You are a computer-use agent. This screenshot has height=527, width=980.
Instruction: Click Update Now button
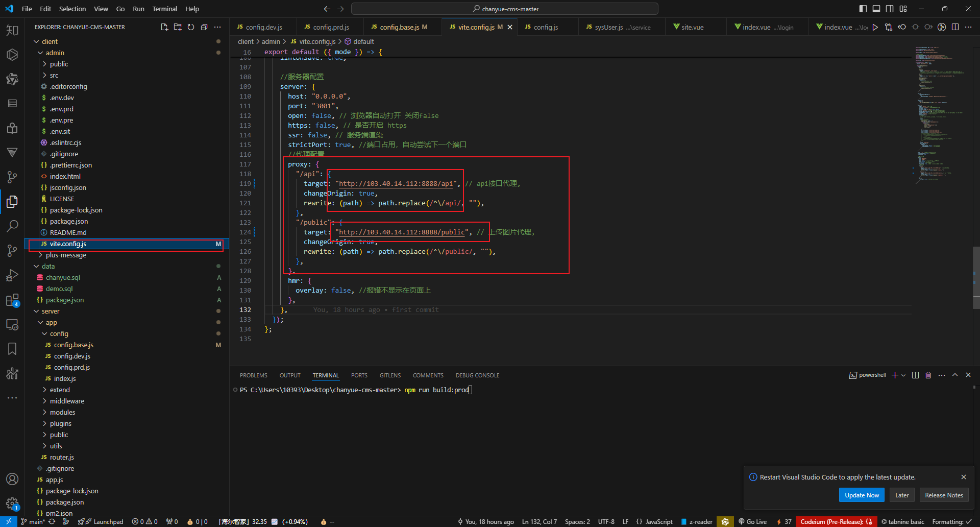coord(862,495)
